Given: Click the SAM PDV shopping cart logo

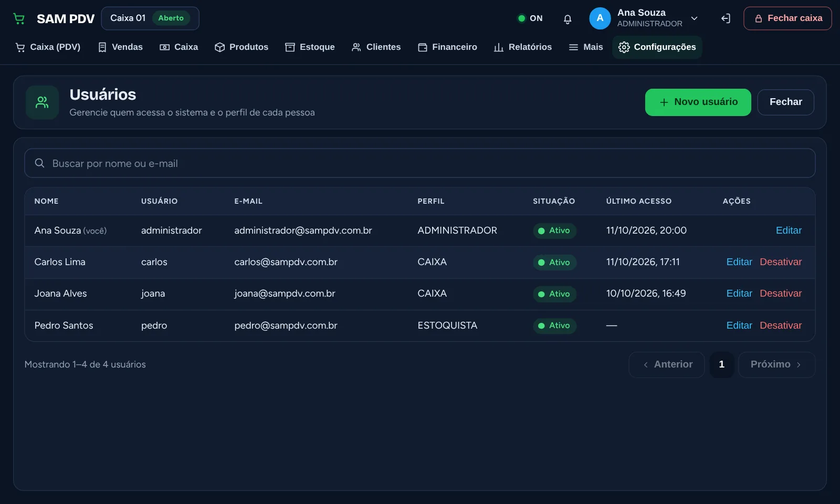Looking at the screenshot, I should pyautogui.click(x=19, y=19).
